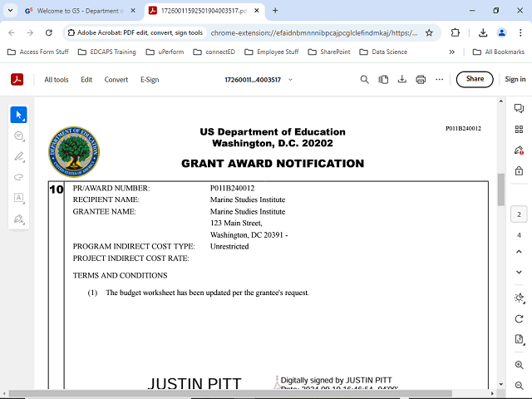
Task: Open the Edit menu in Acrobat
Action: pos(86,80)
